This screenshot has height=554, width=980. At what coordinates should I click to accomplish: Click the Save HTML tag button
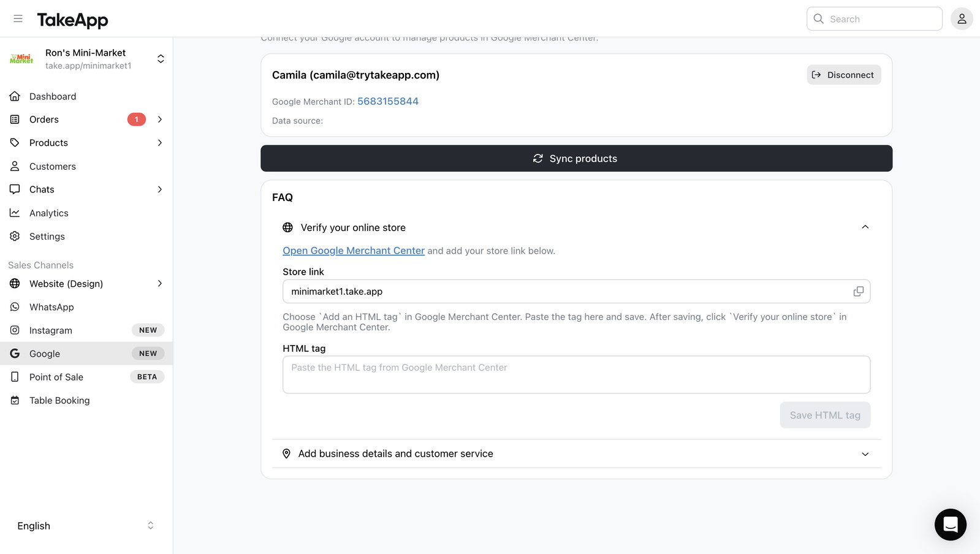(x=825, y=415)
